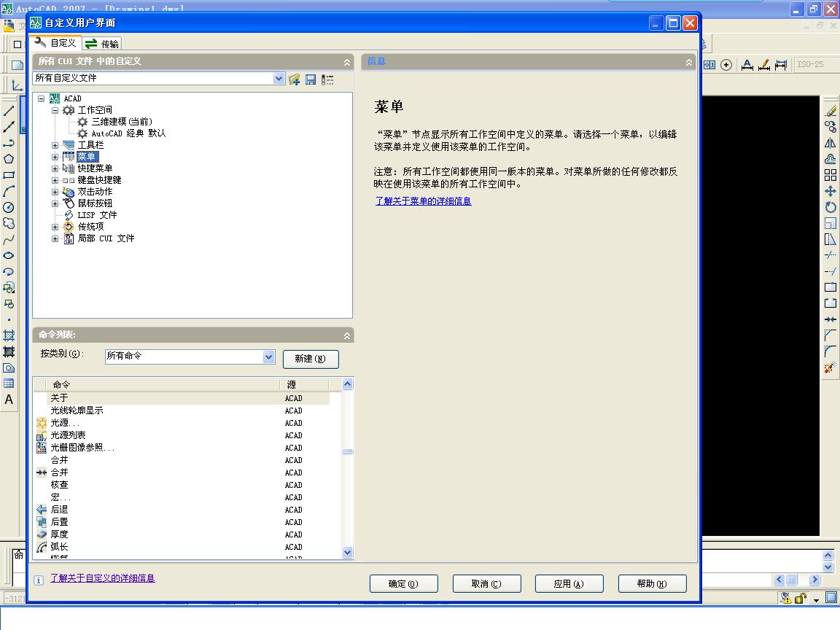The height and width of the screenshot is (630, 840).
Task: Expand the 快捷菜单 tree node
Action: tap(55, 168)
